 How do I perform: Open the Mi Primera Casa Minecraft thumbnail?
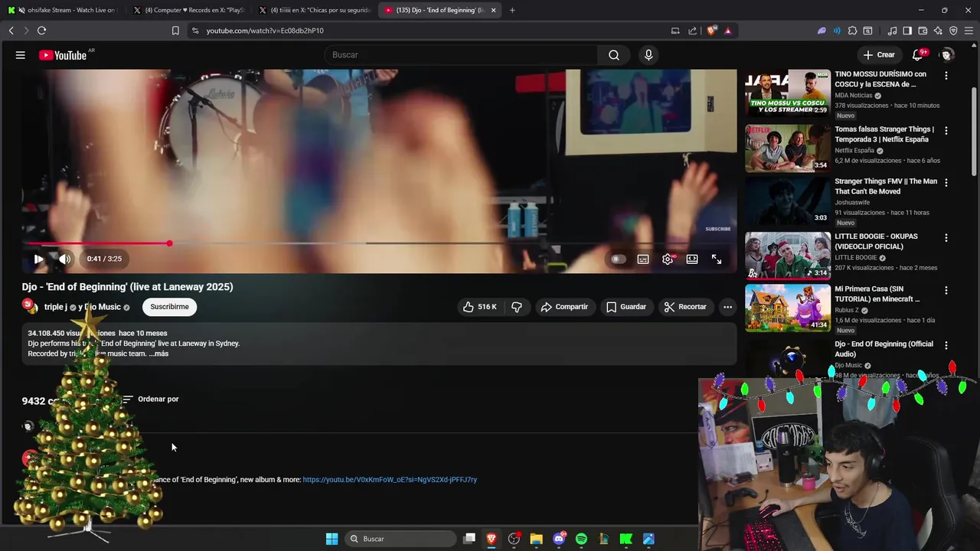coord(788,308)
